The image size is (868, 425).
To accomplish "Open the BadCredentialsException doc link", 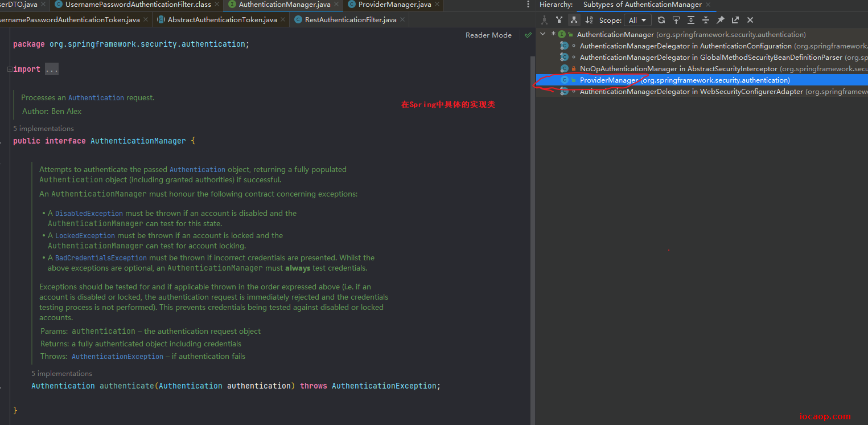I will pyautogui.click(x=101, y=258).
